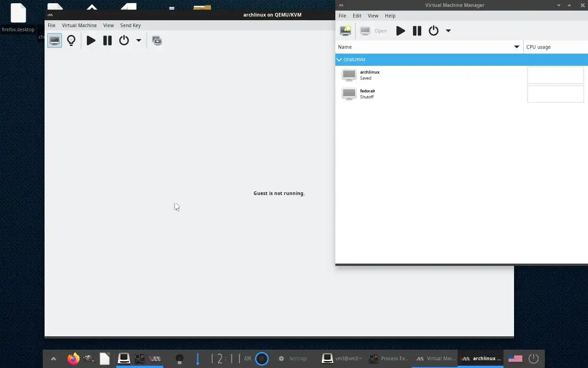
Task: Open View menu in Virtual Machine Manager
Action: [373, 16]
